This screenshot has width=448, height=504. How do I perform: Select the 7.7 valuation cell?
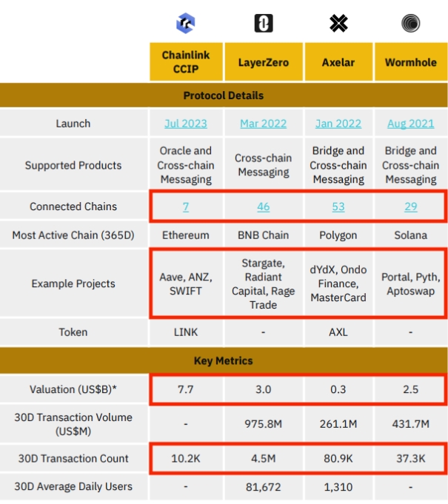tap(186, 389)
